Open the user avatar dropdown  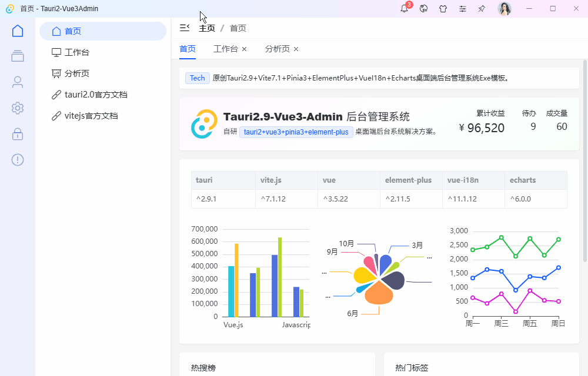[x=505, y=9]
